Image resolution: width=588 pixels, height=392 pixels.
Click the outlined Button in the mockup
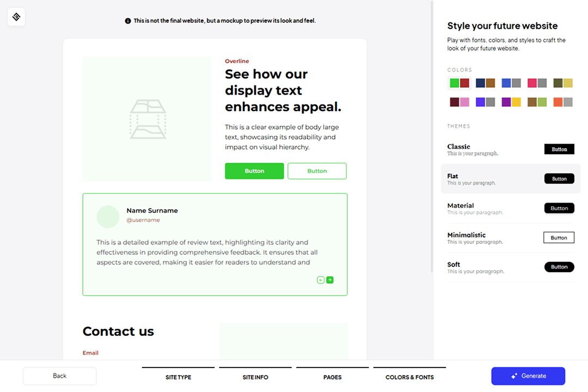(317, 171)
